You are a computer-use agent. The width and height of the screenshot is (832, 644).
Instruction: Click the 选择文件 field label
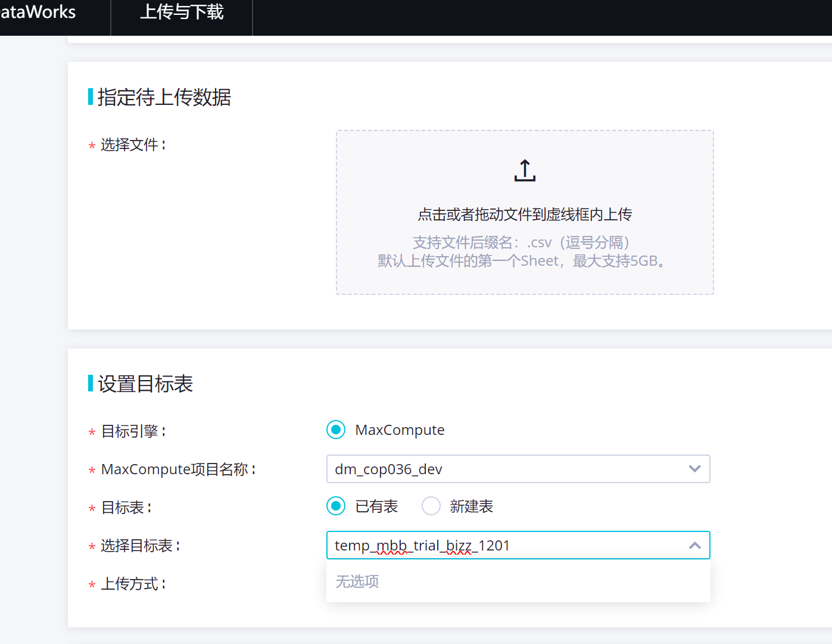[133, 145]
